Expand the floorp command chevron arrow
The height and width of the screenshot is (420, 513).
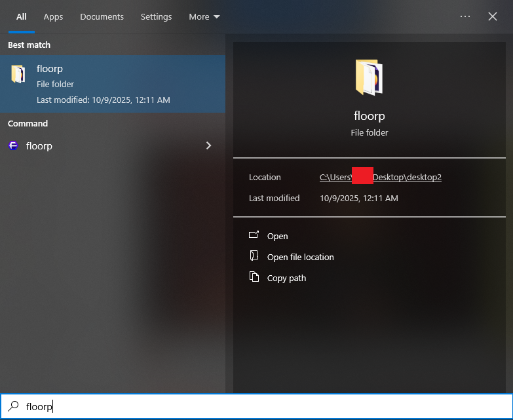208,145
